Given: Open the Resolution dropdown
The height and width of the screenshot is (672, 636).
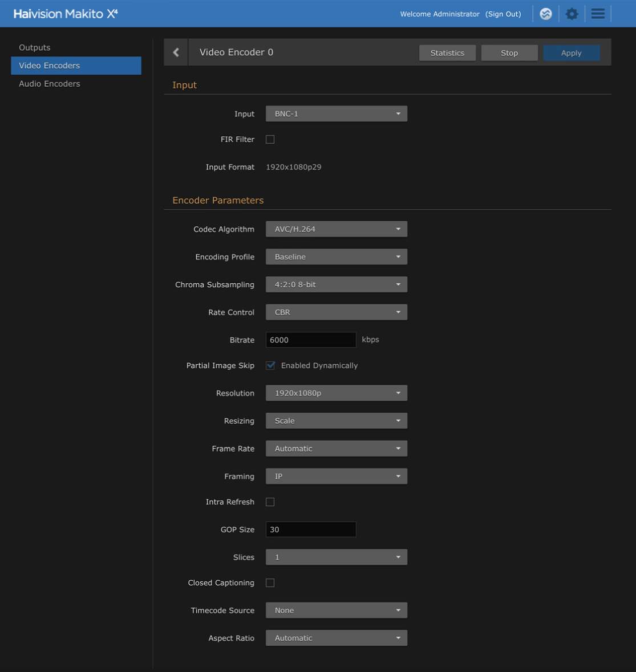Looking at the screenshot, I should 337,393.
